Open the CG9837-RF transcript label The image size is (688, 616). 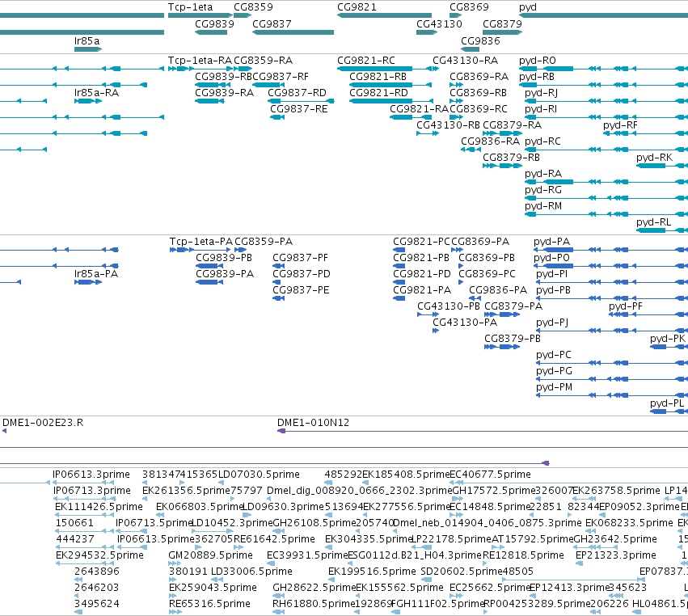tap(281, 76)
